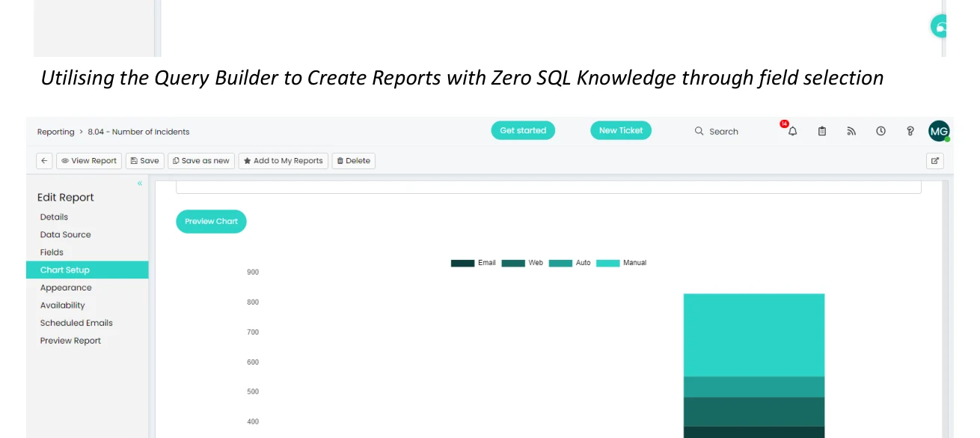Click the Preview Chart button
This screenshot has width=980, height=438.
point(211,222)
